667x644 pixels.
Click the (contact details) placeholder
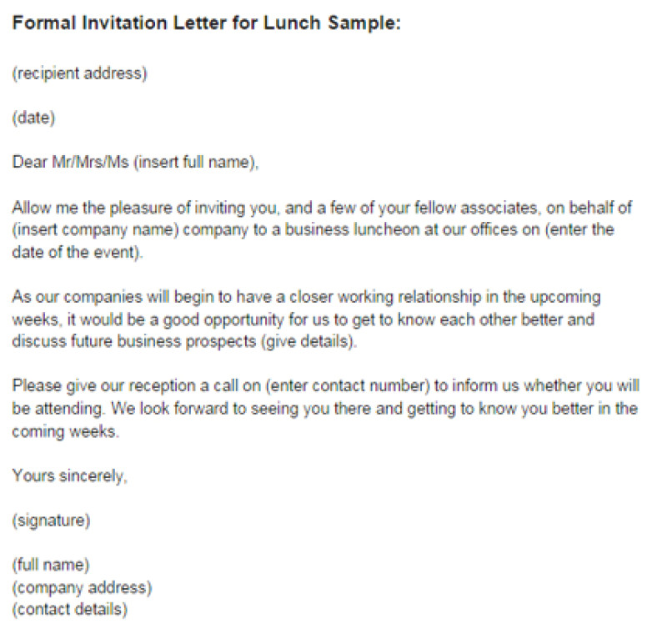tap(69, 610)
